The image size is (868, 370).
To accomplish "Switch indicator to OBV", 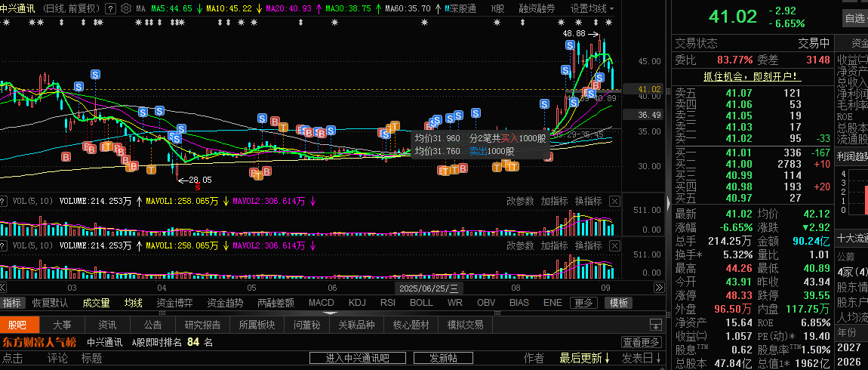I will click(486, 303).
